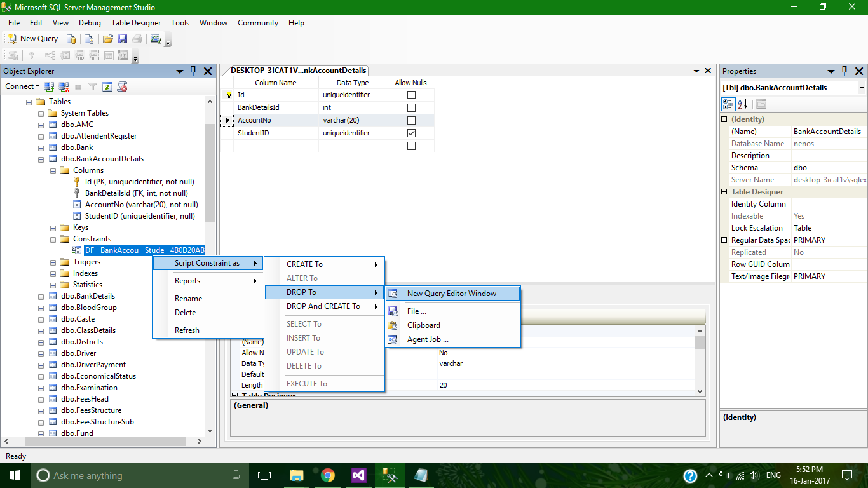Click the primary key icon beside Id row
868x488 pixels.
(229, 95)
